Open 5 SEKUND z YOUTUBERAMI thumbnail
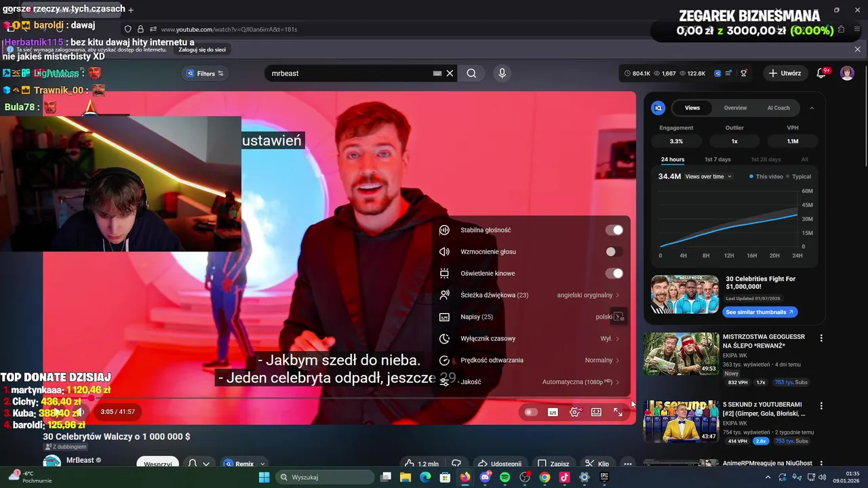This screenshot has height=488, width=868. 681,421
